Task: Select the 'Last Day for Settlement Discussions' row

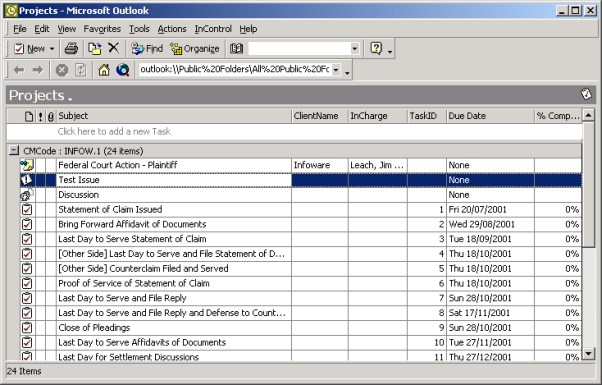Action: point(301,357)
